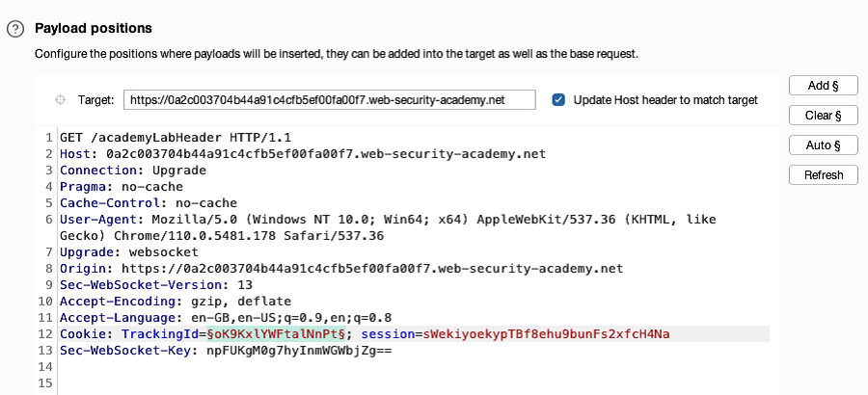Click the GET /academyLabHeader request line
Image resolution: width=868 pixels, height=395 pixels.
pyautogui.click(x=176, y=137)
